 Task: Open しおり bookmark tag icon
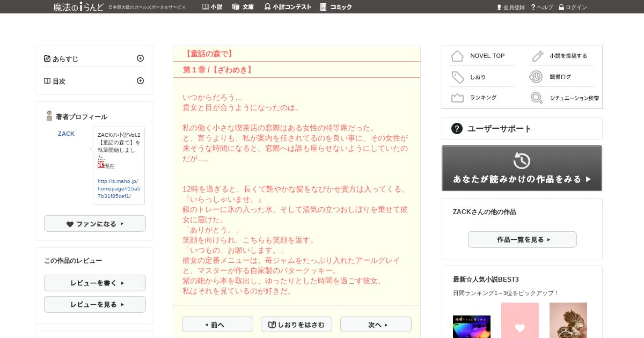coord(457,77)
